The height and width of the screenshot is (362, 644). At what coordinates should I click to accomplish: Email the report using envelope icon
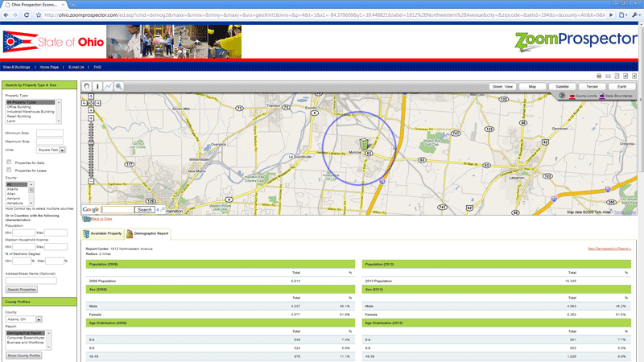tap(608, 76)
